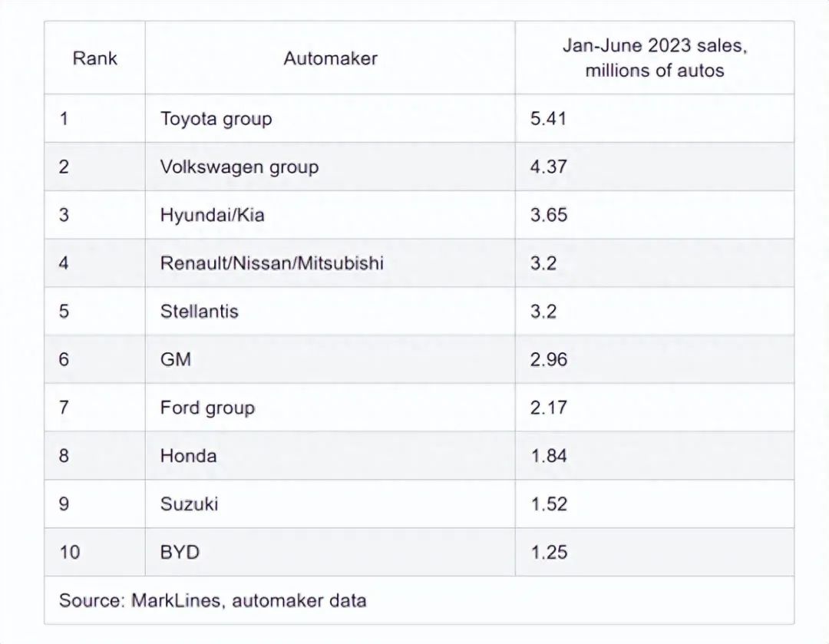Click the Suzuki automaker cell

(x=189, y=504)
